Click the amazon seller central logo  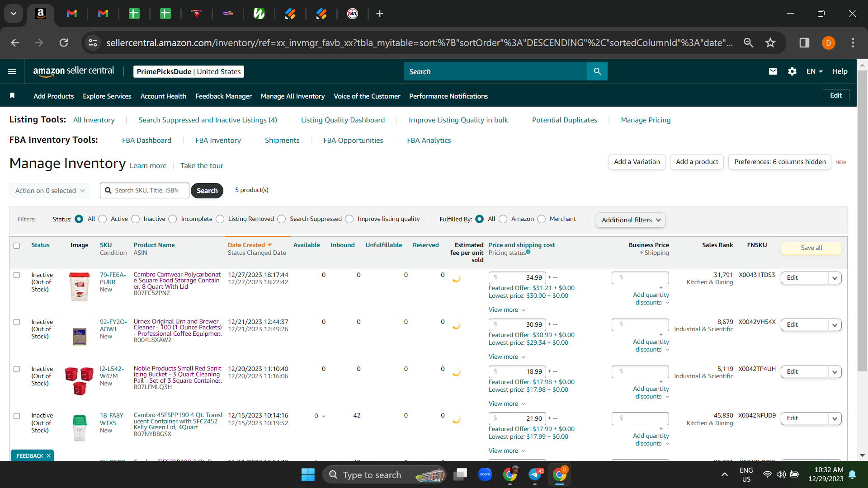pos(74,71)
